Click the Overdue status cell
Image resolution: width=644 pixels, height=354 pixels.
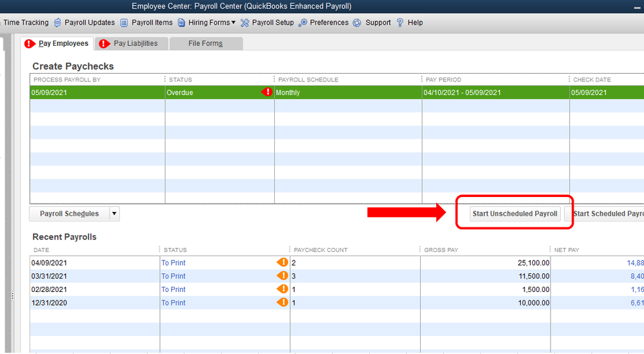pos(220,92)
